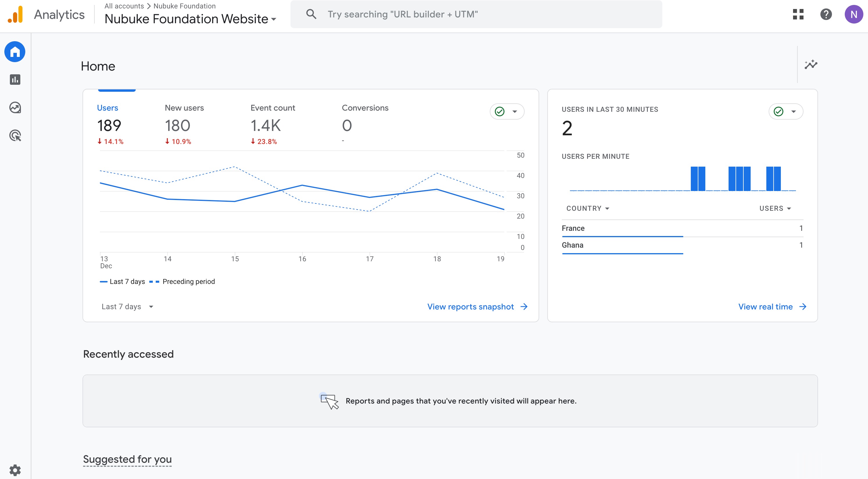The height and width of the screenshot is (479, 868).
Task: Open data quality dropdown on overview card
Action: coord(507,111)
